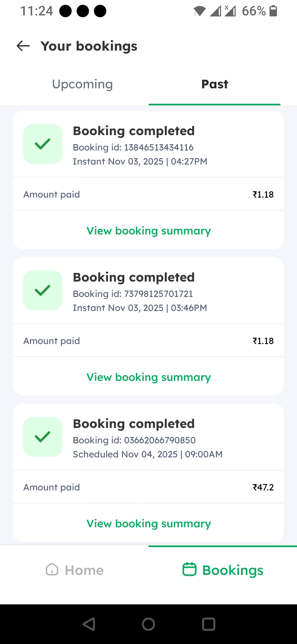Tap green checkmark icon of 03:46PM booking
This screenshot has height=644, width=297.
click(43, 290)
